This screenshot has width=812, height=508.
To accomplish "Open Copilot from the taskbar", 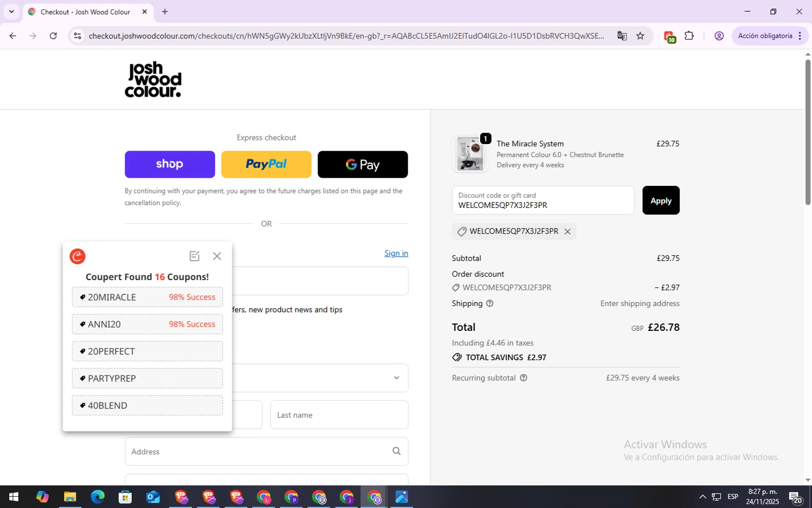I will 42,497.
